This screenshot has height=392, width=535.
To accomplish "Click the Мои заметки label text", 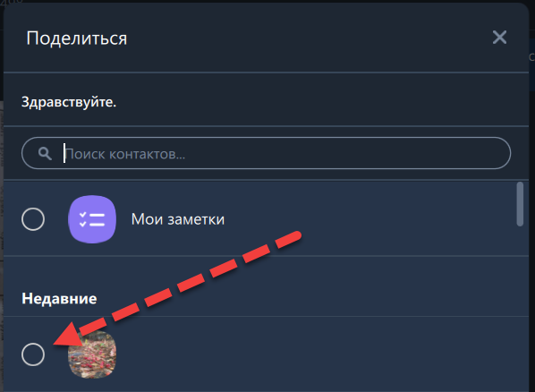I will [178, 219].
